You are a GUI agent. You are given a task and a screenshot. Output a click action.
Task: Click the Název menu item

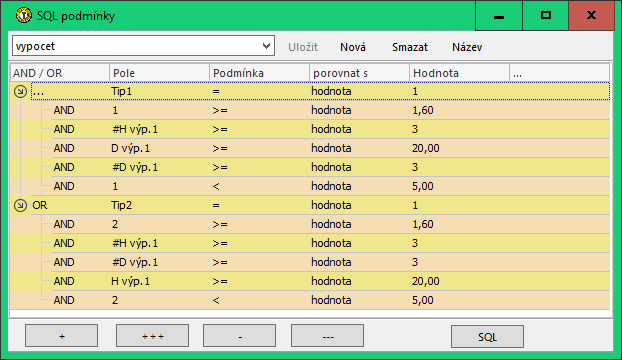coord(467,47)
